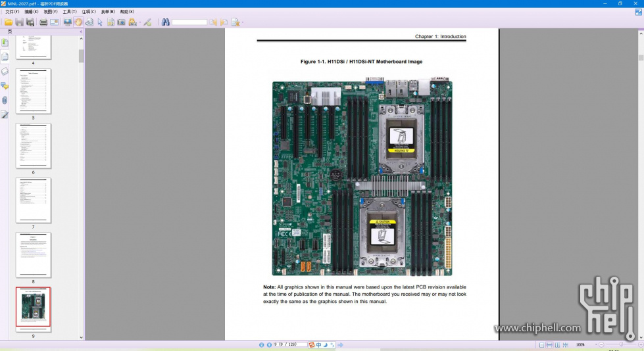The height and width of the screenshot is (351, 644).
Task: Switch to facing pages layout
Action: coord(557,345)
